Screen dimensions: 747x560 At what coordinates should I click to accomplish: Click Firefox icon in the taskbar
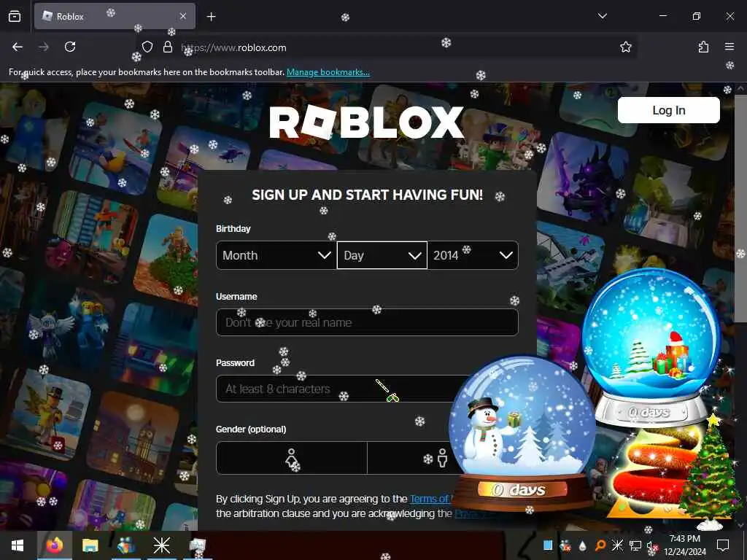coord(54,545)
